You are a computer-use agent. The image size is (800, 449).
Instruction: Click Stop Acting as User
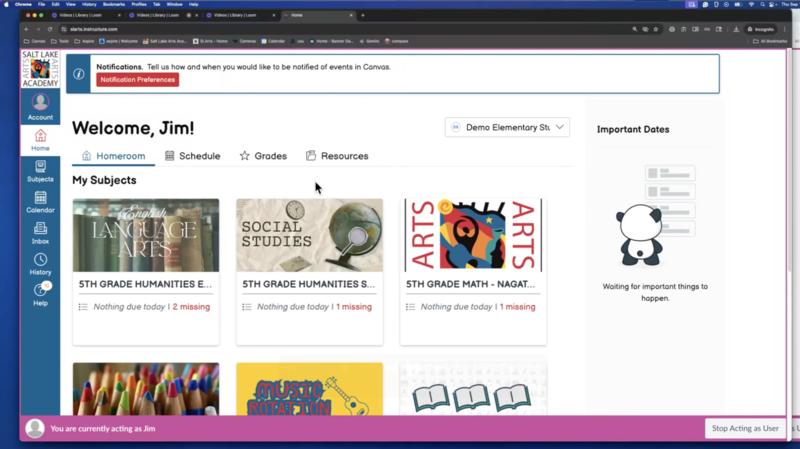click(745, 428)
